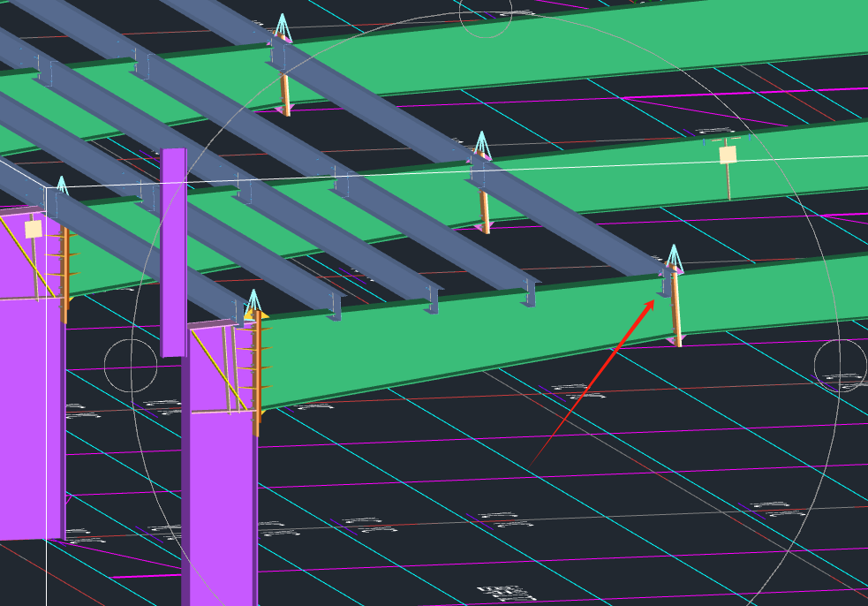Click cyan cone symbol on middle green beam
Viewport: 868px width, 606px height.
[481, 145]
